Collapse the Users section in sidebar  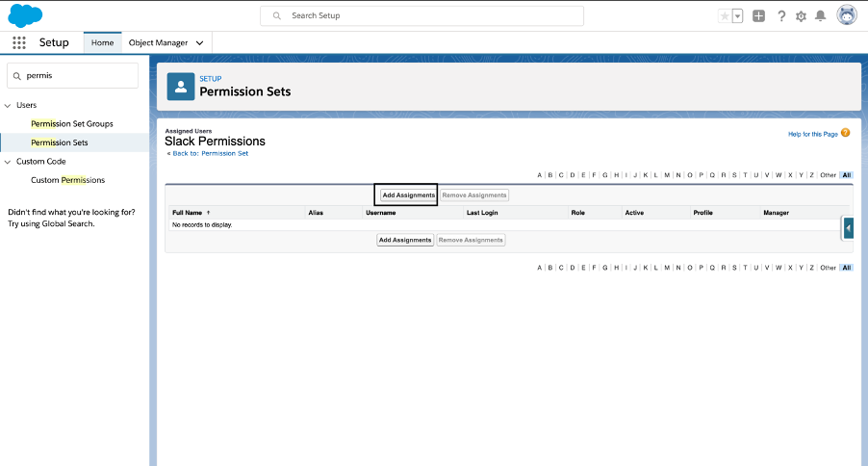[x=8, y=105]
